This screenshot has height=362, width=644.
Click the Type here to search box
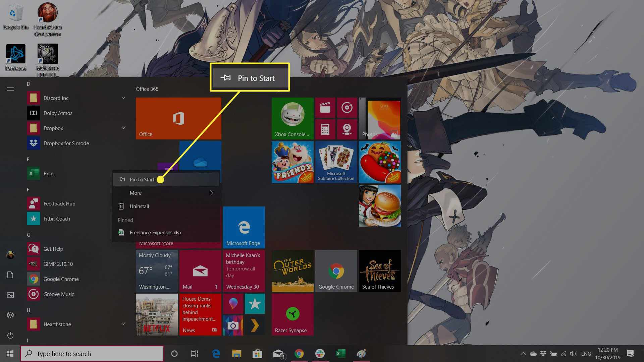point(92,354)
